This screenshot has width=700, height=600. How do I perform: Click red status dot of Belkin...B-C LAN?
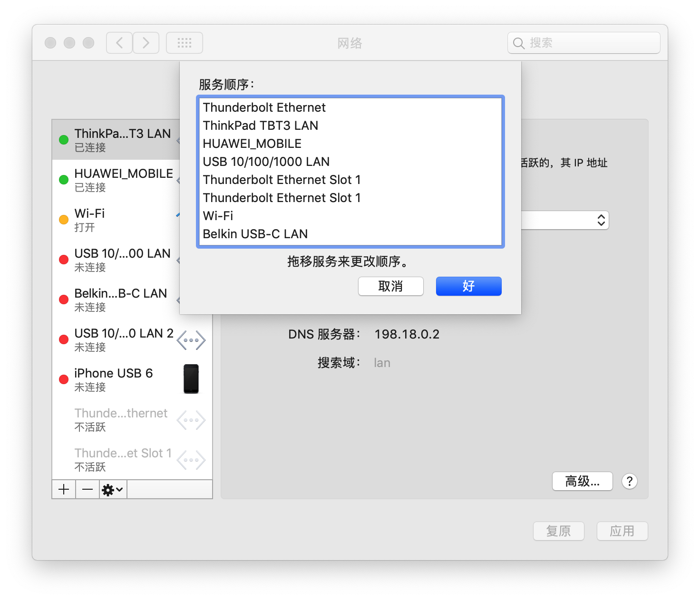[64, 300]
